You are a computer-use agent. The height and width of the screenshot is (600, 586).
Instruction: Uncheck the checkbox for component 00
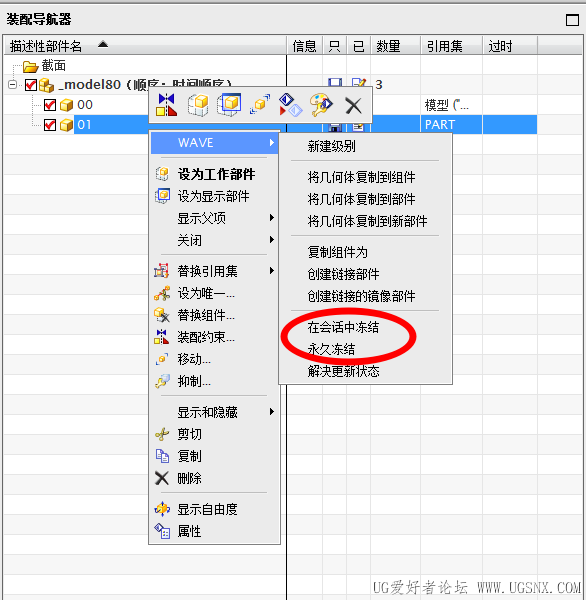pos(50,105)
